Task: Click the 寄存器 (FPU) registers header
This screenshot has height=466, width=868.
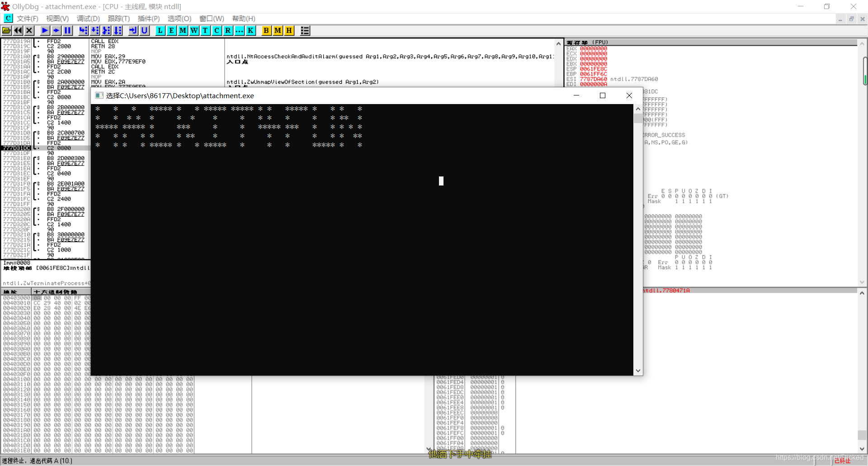Action: coord(711,42)
